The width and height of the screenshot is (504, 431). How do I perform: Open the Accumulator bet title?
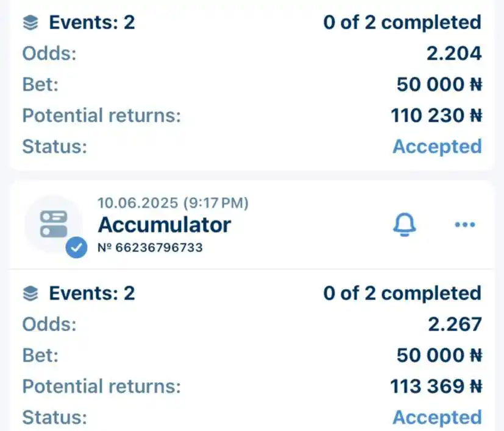pos(165,225)
